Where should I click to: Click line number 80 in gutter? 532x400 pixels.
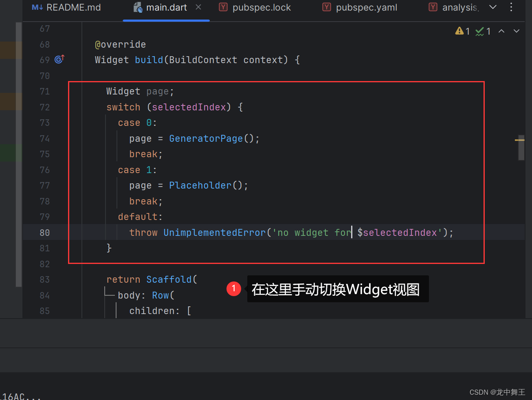click(x=45, y=233)
